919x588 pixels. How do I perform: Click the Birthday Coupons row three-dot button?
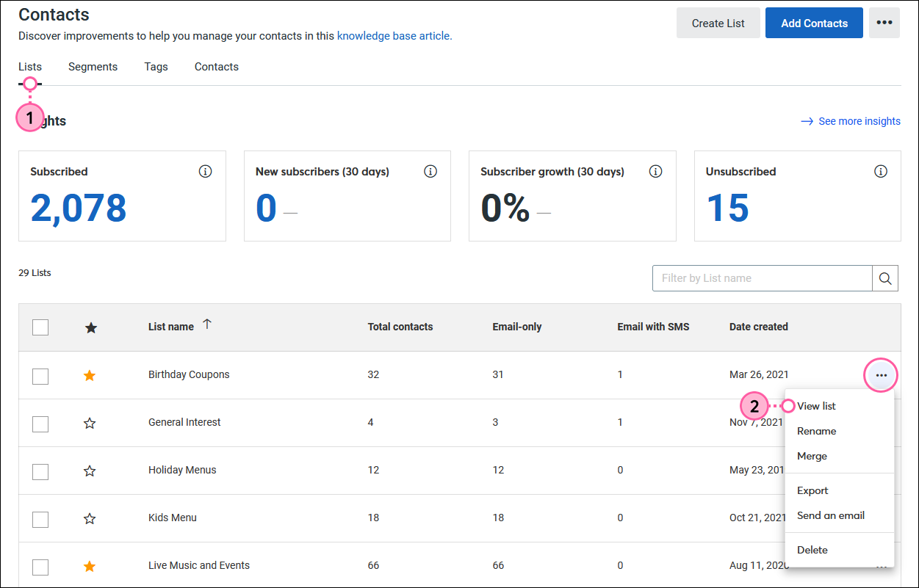882,375
